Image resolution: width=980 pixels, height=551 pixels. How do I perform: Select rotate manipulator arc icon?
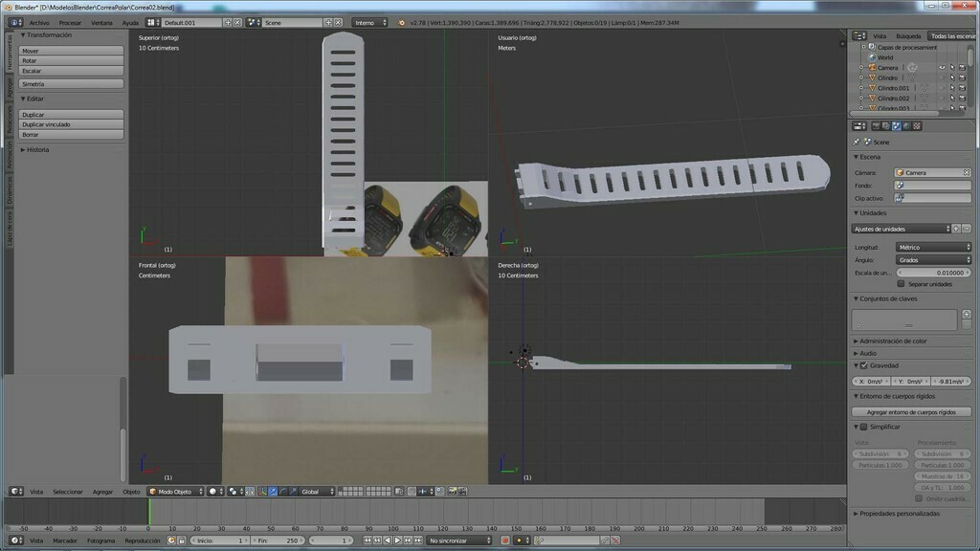[282, 491]
